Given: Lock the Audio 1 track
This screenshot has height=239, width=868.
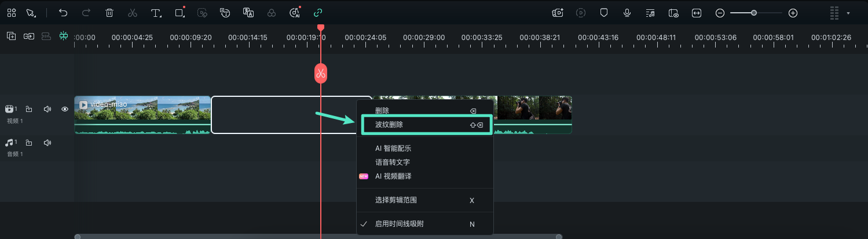Looking at the screenshot, I should 29,143.
